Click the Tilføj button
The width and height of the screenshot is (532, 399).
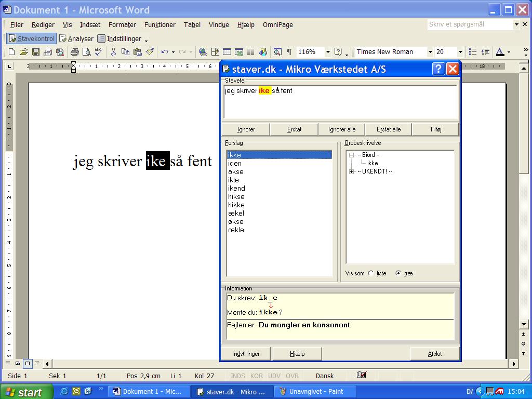pyautogui.click(x=435, y=129)
